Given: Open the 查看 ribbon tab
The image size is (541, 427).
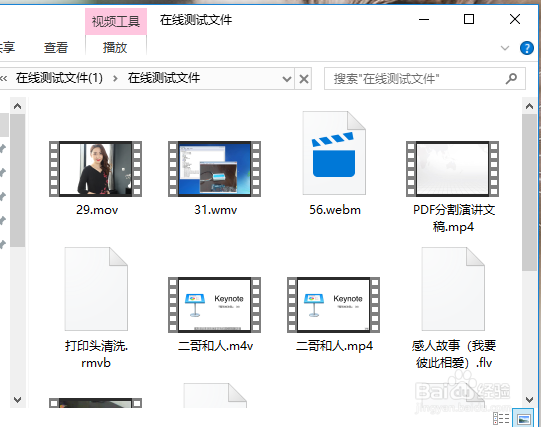Looking at the screenshot, I should [56, 47].
